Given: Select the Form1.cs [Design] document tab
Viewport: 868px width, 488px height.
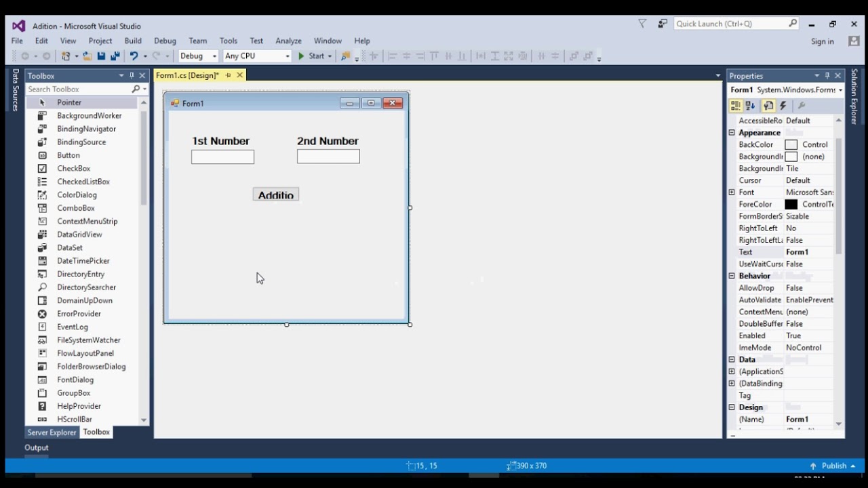Looking at the screenshot, I should pyautogui.click(x=188, y=75).
